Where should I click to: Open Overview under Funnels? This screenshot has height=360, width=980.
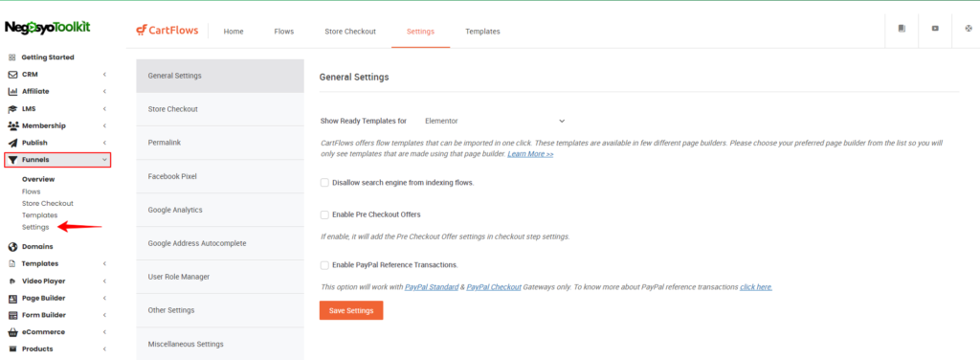[x=38, y=179]
